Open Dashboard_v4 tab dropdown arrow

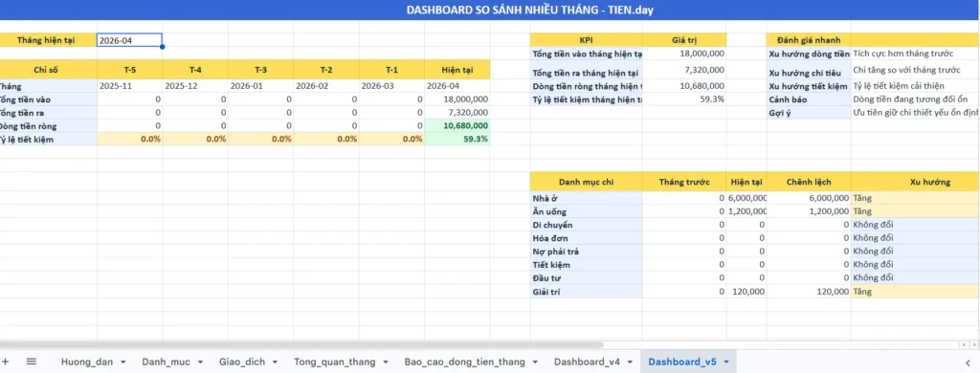pos(630,362)
